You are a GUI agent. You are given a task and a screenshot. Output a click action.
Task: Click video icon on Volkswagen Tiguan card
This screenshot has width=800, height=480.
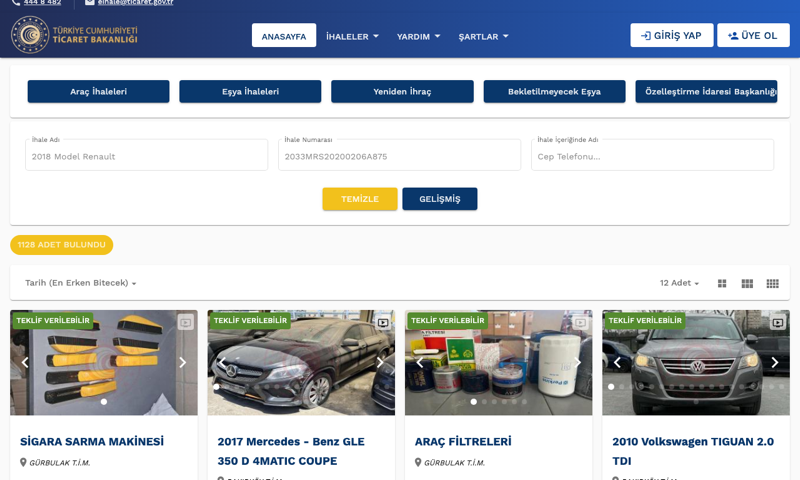click(x=778, y=322)
